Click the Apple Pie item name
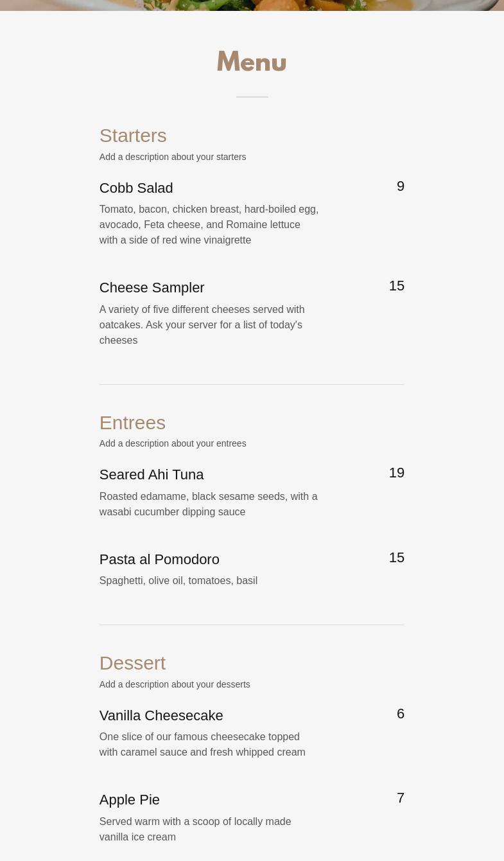The height and width of the screenshot is (861, 504). pyautogui.click(x=130, y=799)
